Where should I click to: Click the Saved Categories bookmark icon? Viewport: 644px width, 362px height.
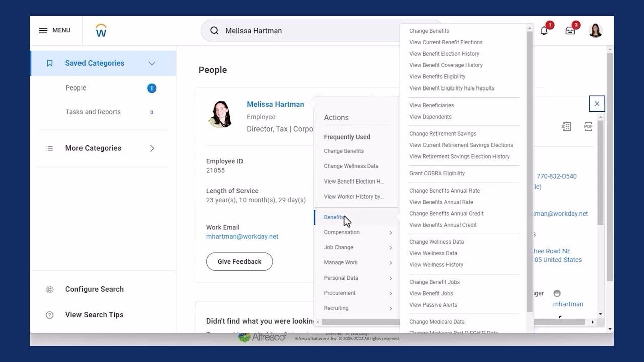coord(49,63)
